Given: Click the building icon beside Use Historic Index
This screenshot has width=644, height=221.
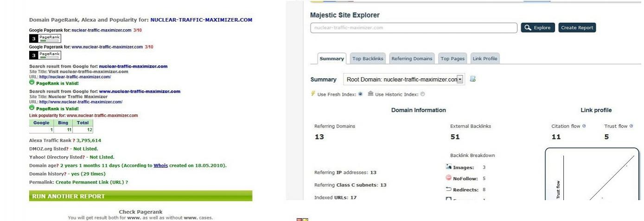Looking at the screenshot, I should pyautogui.click(x=370, y=94).
